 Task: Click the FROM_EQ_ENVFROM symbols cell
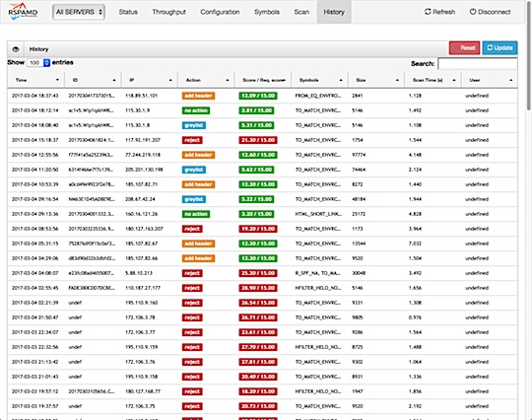click(x=318, y=96)
